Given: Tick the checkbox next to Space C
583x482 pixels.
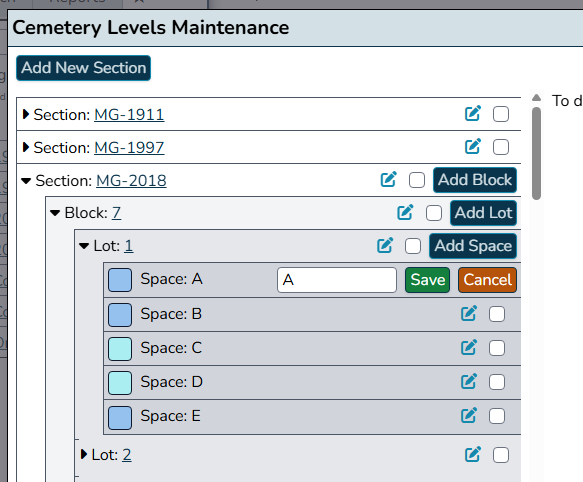Looking at the screenshot, I should [x=497, y=348].
